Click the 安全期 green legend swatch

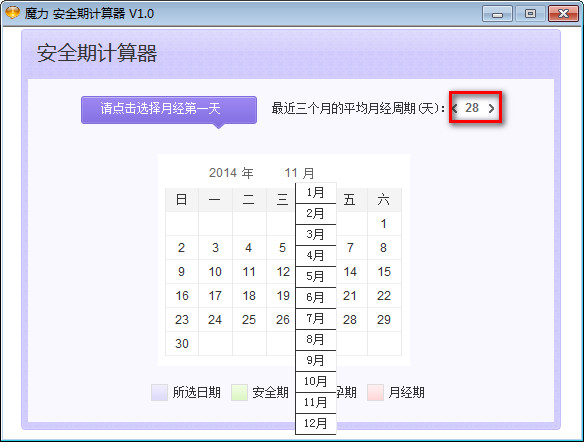point(239,392)
